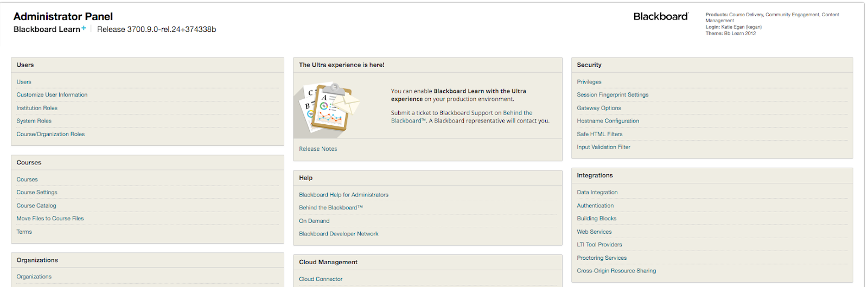The height and width of the screenshot is (287, 868).
Task: Click the Release 3700.9.0-rel.24+374338b text
Action: pyautogui.click(x=156, y=29)
